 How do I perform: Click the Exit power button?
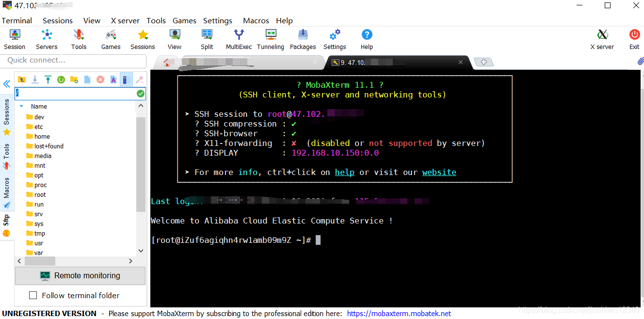pos(634,39)
